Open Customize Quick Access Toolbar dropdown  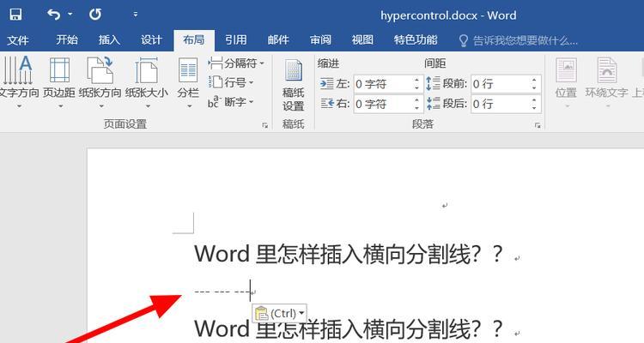tap(136, 15)
